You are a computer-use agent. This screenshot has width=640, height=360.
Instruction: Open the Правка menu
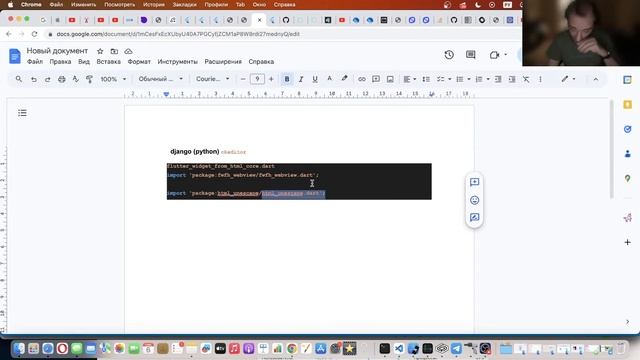coord(60,62)
